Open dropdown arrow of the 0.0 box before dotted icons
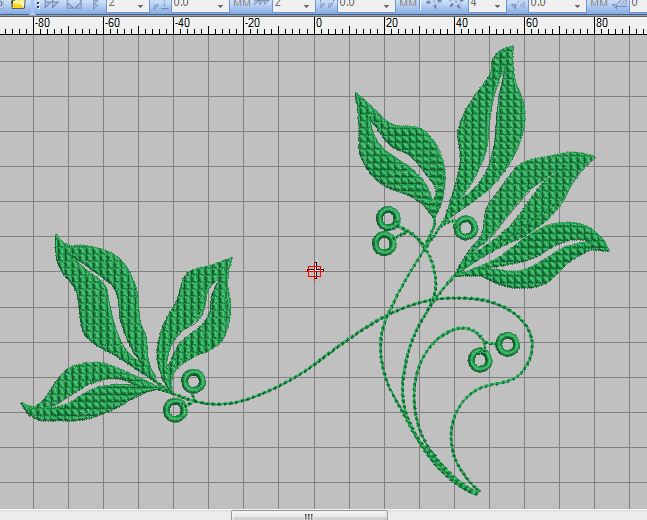647x520 pixels. (x=386, y=6)
